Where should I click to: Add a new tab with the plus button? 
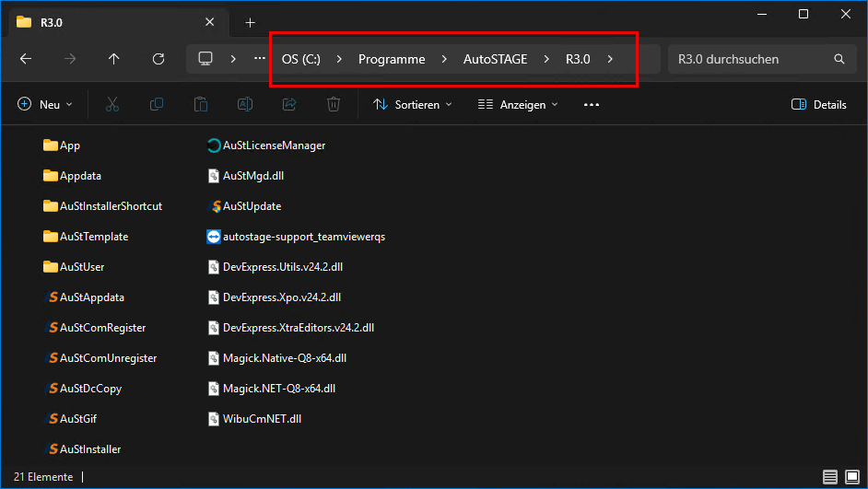251,23
